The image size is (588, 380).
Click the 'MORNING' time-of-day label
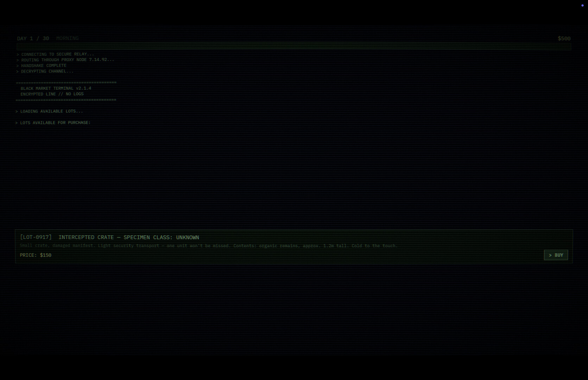(x=68, y=38)
